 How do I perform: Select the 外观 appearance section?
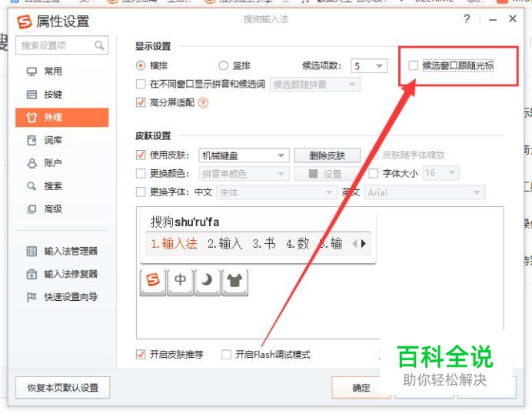[62, 118]
